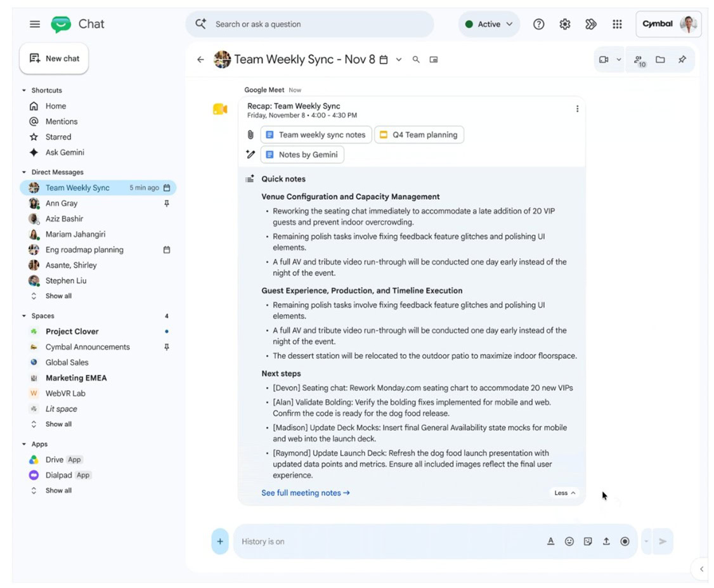The image size is (714, 588).
Task: Unpin Ann Gray with the pin icon
Action: pyautogui.click(x=167, y=204)
